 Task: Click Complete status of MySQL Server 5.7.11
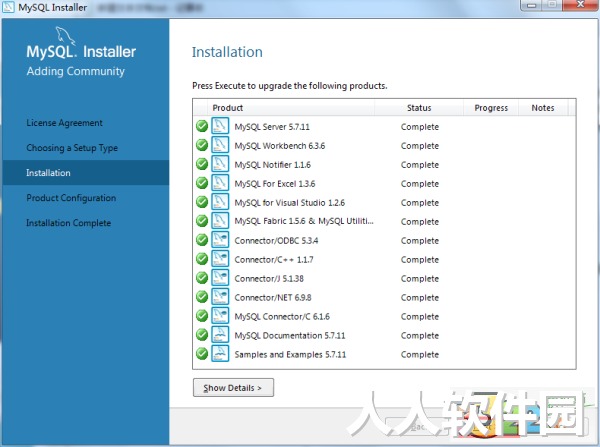coord(419,127)
